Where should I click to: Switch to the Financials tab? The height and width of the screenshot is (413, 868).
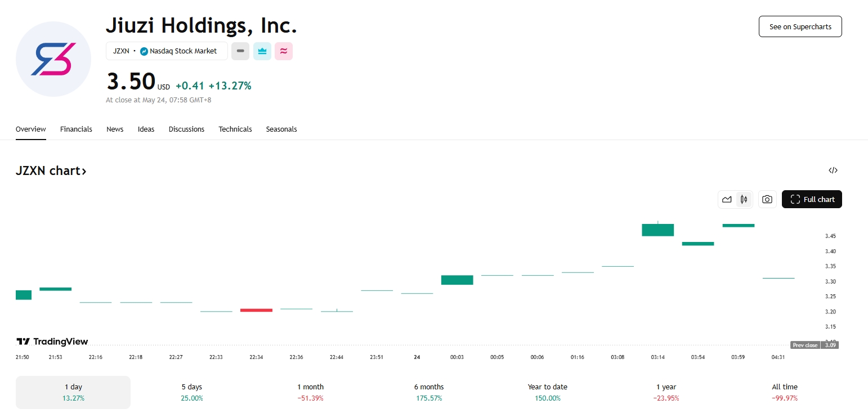coord(76,129)
